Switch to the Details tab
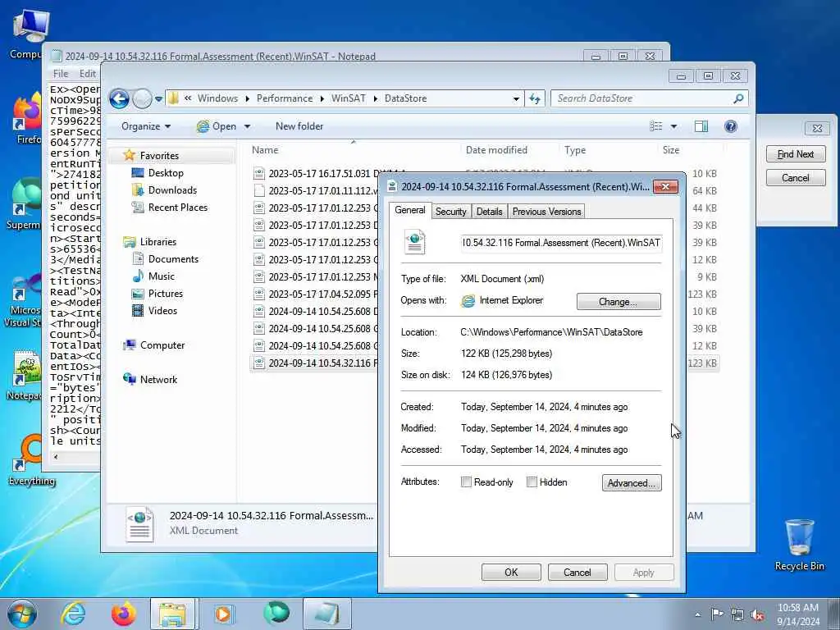This screenshot has width=840, height=630. tap(489, 212)
